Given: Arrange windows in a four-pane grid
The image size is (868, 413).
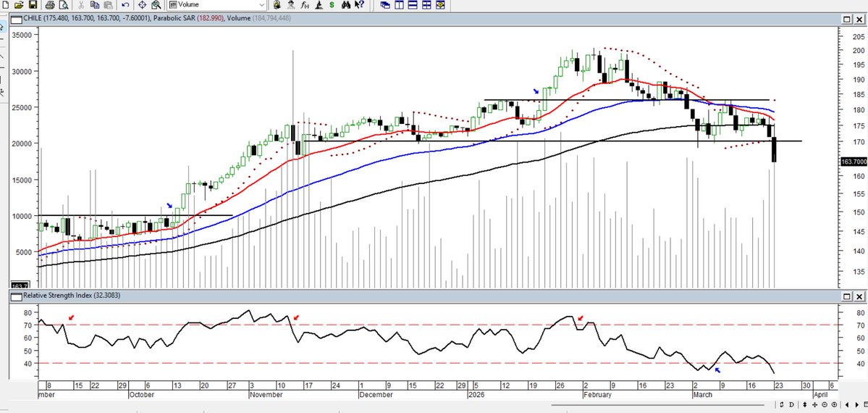Looking at the screenshot, I should tap(426, 5).
